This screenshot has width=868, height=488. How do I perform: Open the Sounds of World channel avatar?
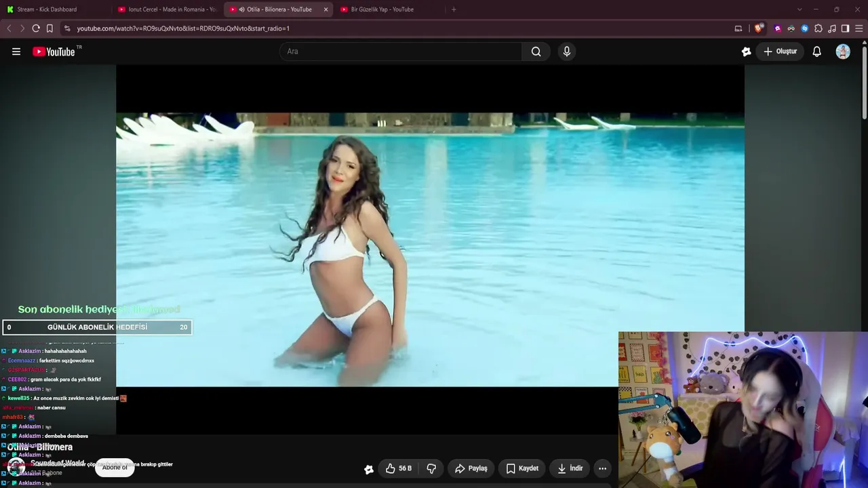point(16,467)
